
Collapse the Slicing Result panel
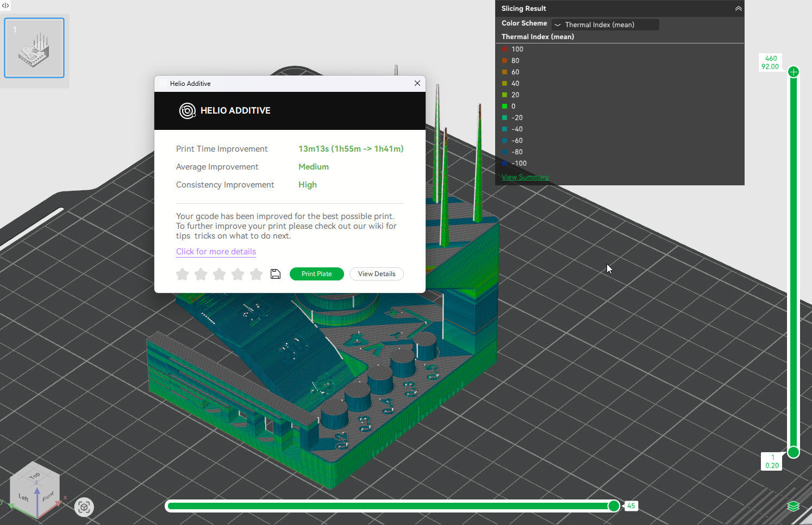[738, 8]
